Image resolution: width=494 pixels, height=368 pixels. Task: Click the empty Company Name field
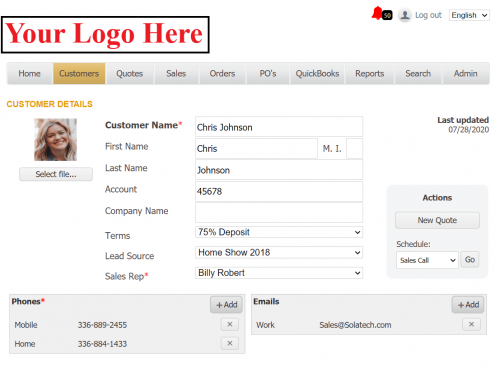279,212
